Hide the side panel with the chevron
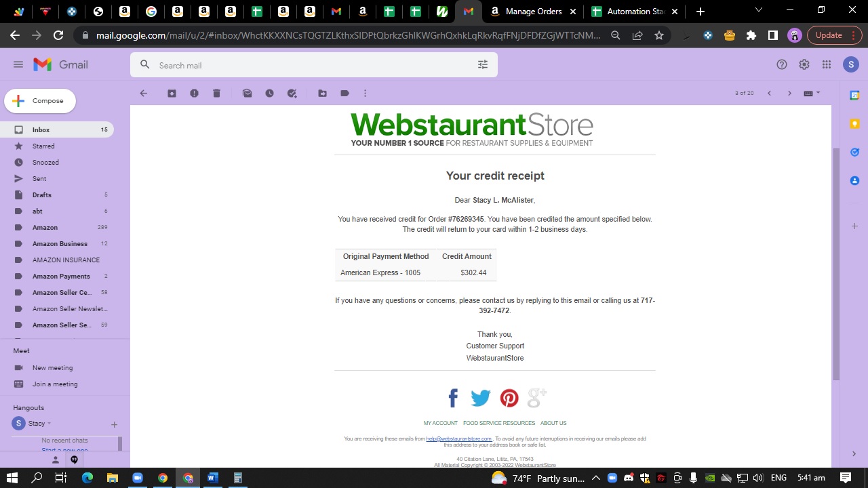The height and width of the screenshot is (488, 868). [x=854, y=454]
